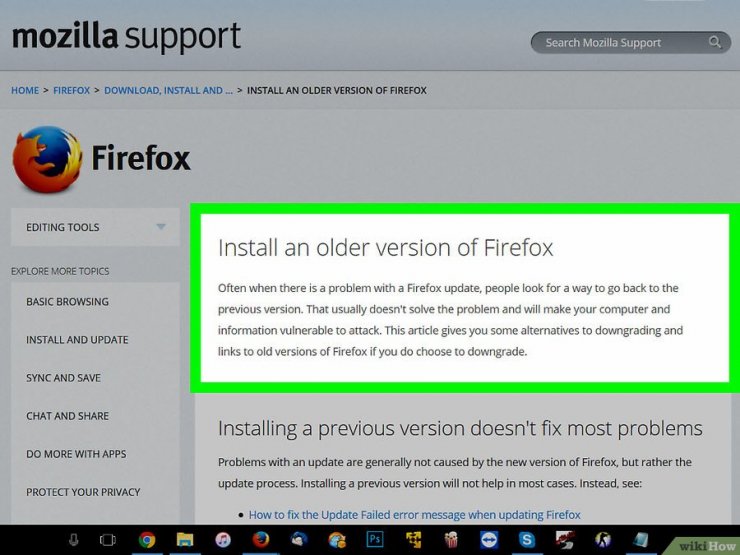Image resolution: width=740 pixels, height=555 pixels.
Task: Go to the Home breadcrumb link
Action: click(25, 90)
